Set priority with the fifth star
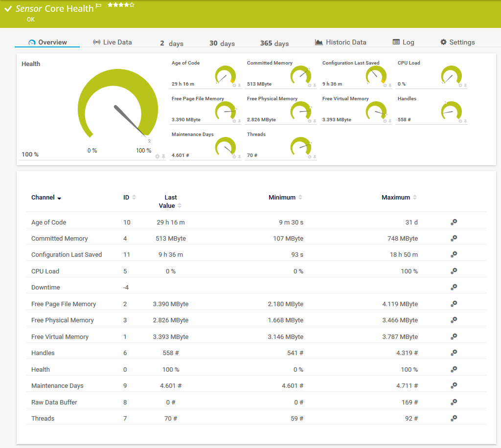 pos(132,5)
